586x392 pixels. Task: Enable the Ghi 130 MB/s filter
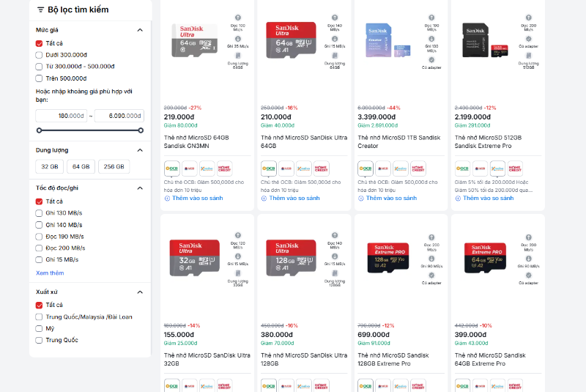pos(39,213)
